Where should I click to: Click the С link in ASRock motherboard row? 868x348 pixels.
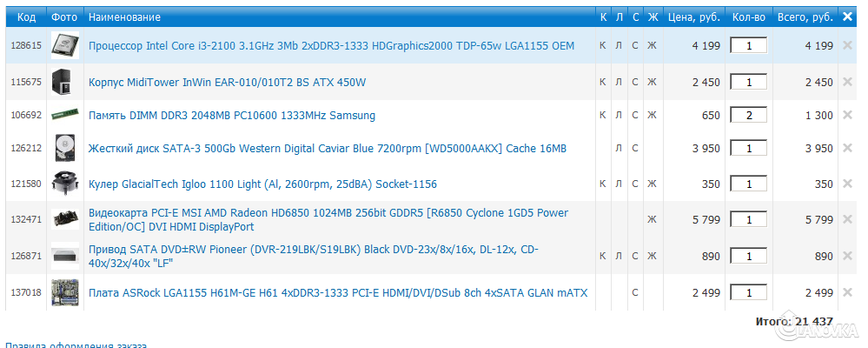[635, 292]
